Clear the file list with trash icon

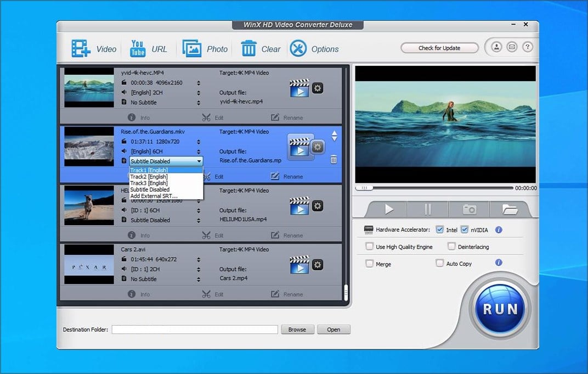point(248,48)
